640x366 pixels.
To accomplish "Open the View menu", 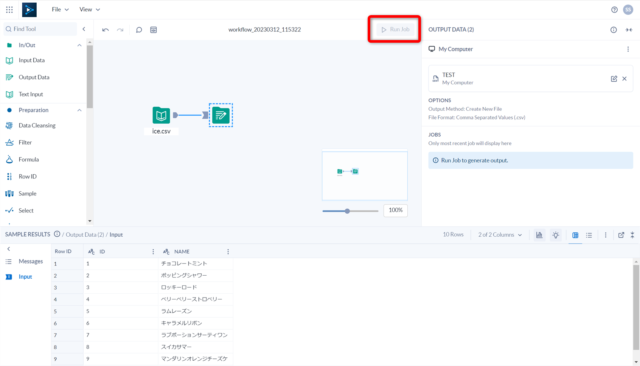I will tap(89, 9).
